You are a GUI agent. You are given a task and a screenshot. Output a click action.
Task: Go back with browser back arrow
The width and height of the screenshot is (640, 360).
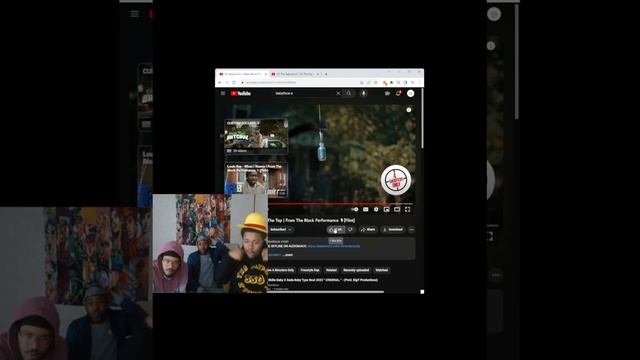220,82
